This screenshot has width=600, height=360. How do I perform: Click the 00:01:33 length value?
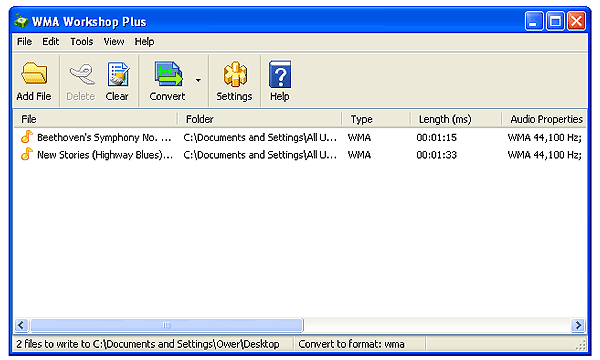coord(437,155)
